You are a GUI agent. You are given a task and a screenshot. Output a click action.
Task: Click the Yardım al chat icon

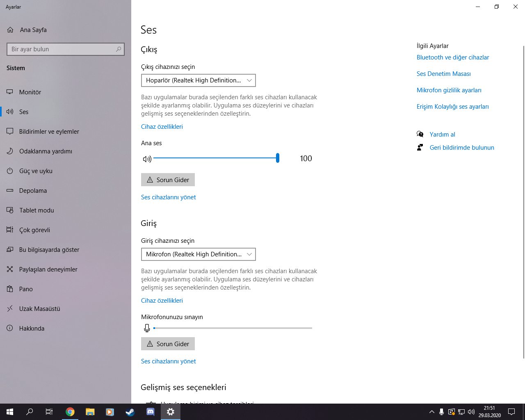[x=420, y=134]
